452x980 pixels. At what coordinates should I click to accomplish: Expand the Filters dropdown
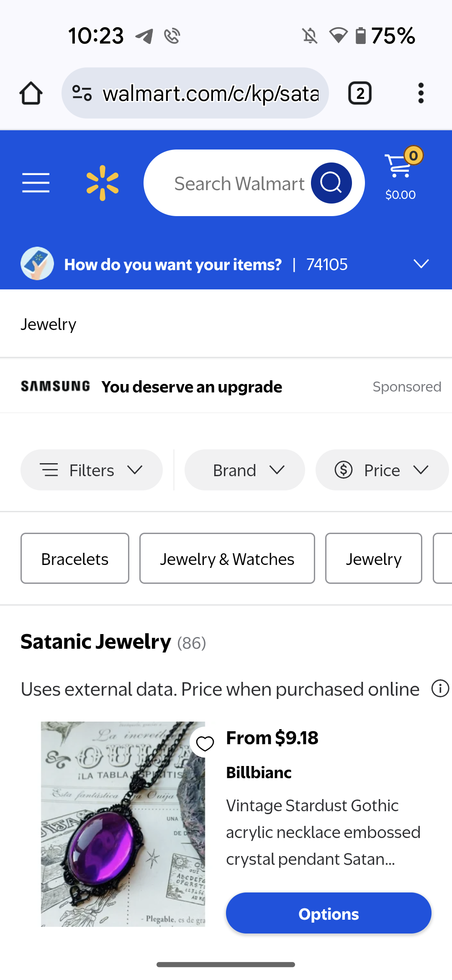point(92,470)
